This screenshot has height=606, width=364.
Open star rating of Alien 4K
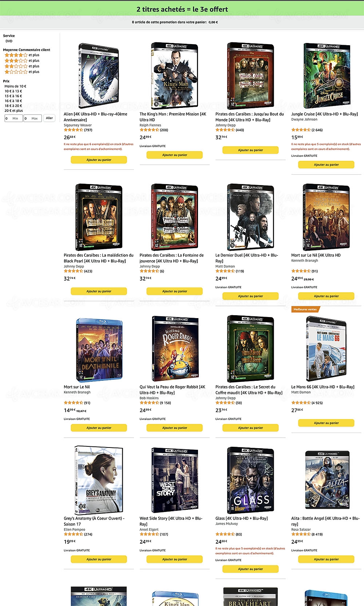pyautogui.click(x=73, y=130)
